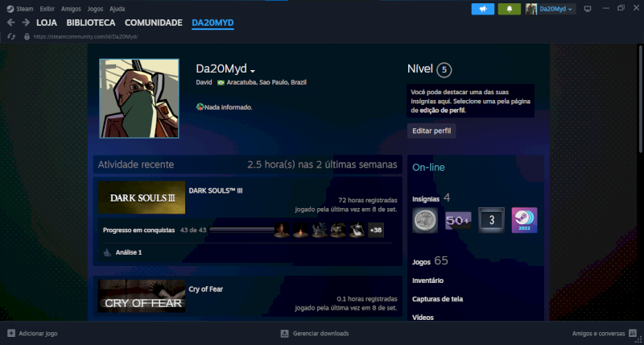Open Inventário link
Image resolution: width=644 pixels, height=345 pixels.
(x=427, y=281)
